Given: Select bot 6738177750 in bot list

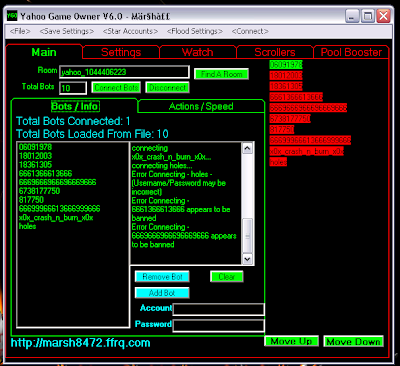Looking at the screenshot, I should point(39,191).
